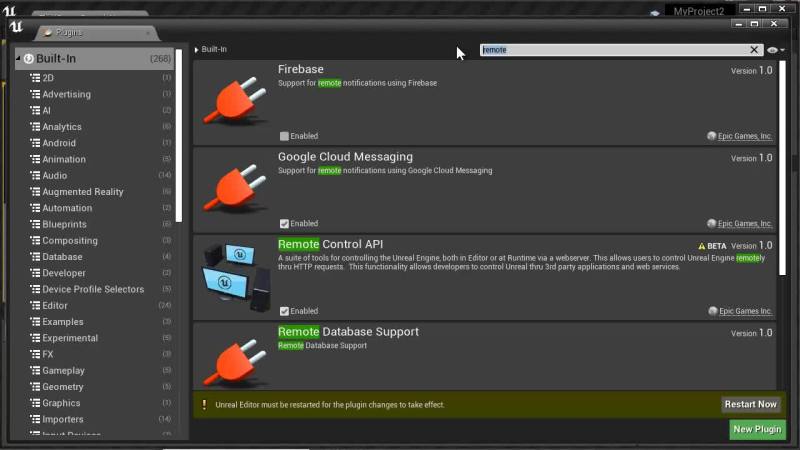Screen dimensions: 800x450
Task: Collapse the Built-In category tree arrow
Action: click(18, 59)
